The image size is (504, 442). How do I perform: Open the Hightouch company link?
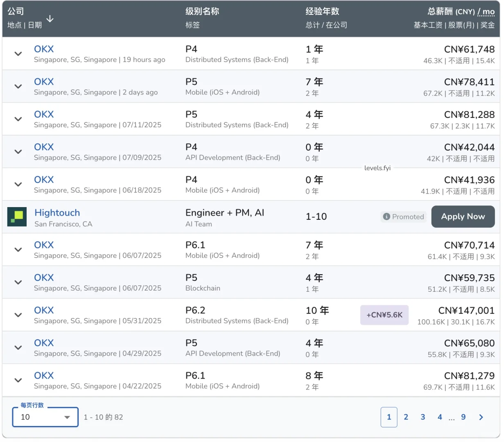[57, 213]
